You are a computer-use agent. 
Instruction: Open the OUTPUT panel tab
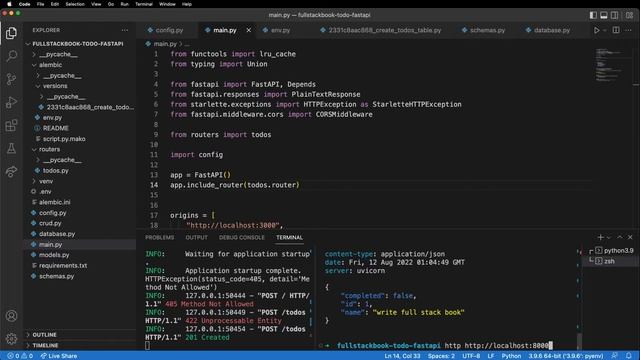(x=196, y=238)
